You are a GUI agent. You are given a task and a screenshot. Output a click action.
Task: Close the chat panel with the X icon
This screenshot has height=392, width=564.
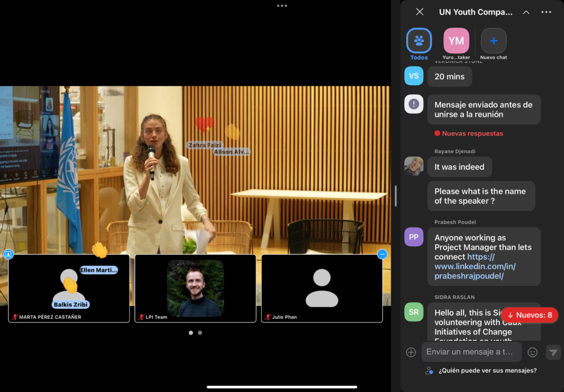(420, 12)
